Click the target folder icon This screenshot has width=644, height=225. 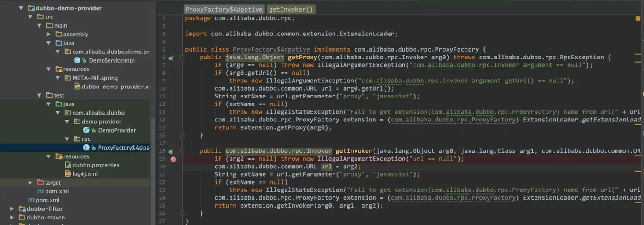tap(40, 183)
